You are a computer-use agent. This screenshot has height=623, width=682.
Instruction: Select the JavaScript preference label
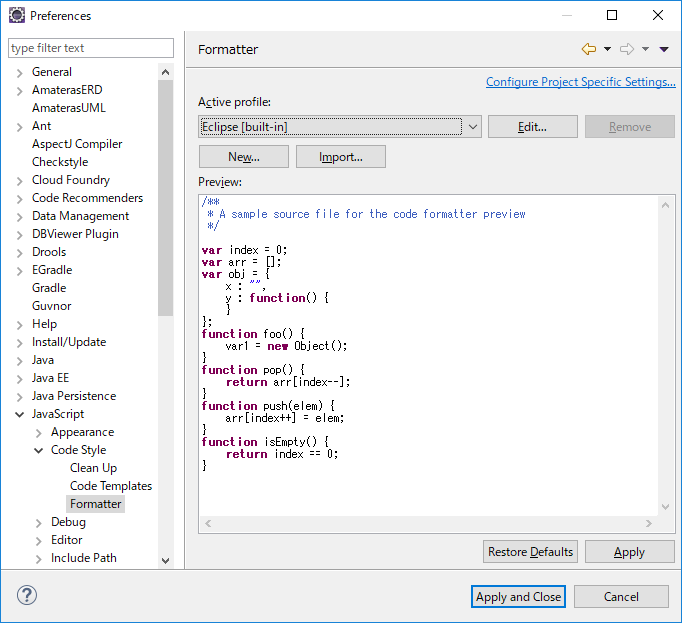pos(58,414)
